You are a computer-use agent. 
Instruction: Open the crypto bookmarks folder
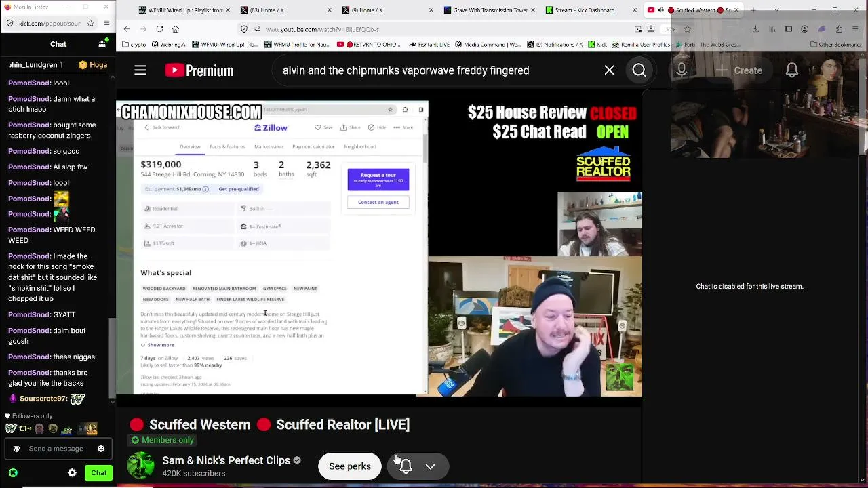pyautogui.click(x=134, y=45)
